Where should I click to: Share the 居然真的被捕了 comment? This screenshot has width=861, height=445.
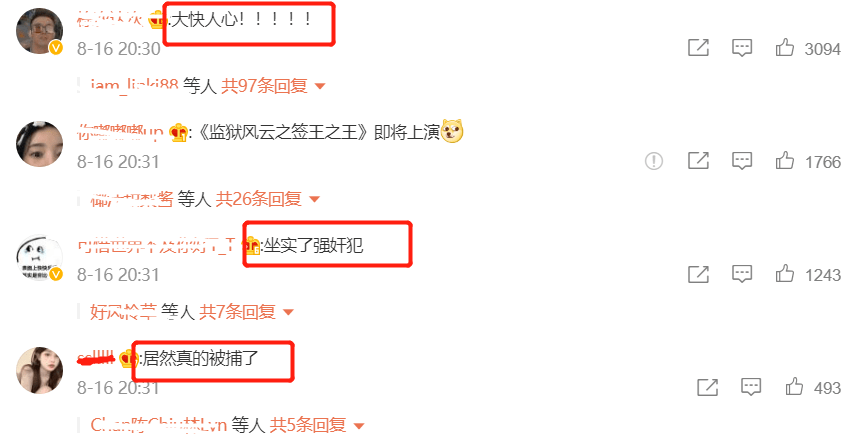[708, 387]
